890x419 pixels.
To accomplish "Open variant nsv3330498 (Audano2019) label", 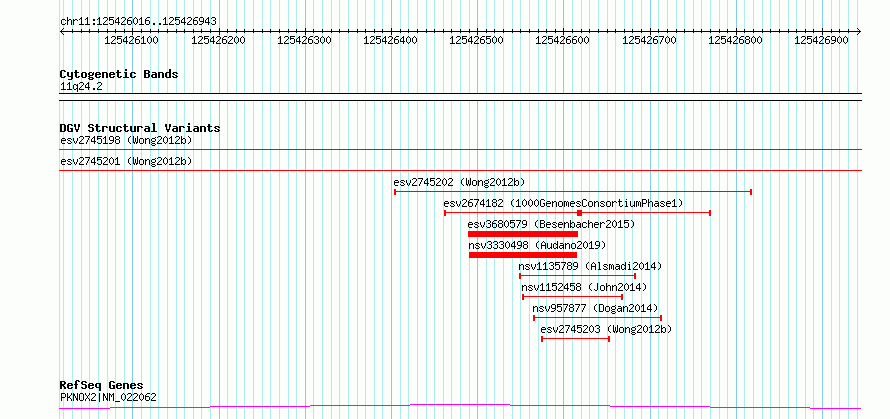I will 538,245.
